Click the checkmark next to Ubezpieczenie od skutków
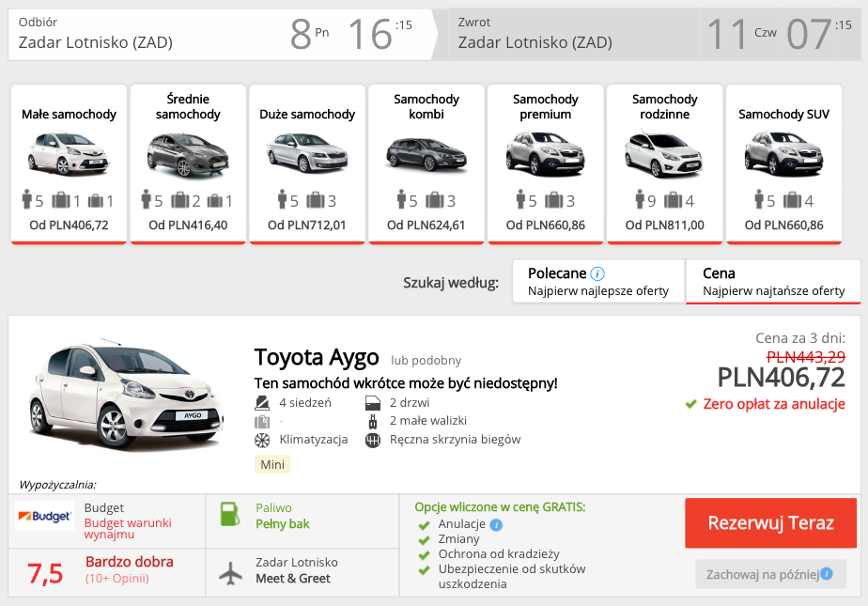This screenshot has height=606, width=868. [424, 570]
